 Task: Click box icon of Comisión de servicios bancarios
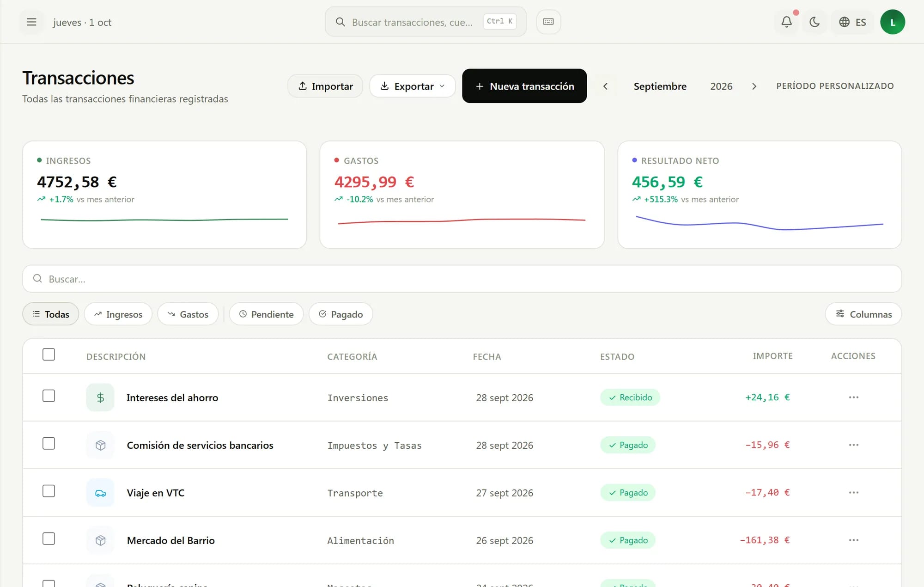pos(100,445)
